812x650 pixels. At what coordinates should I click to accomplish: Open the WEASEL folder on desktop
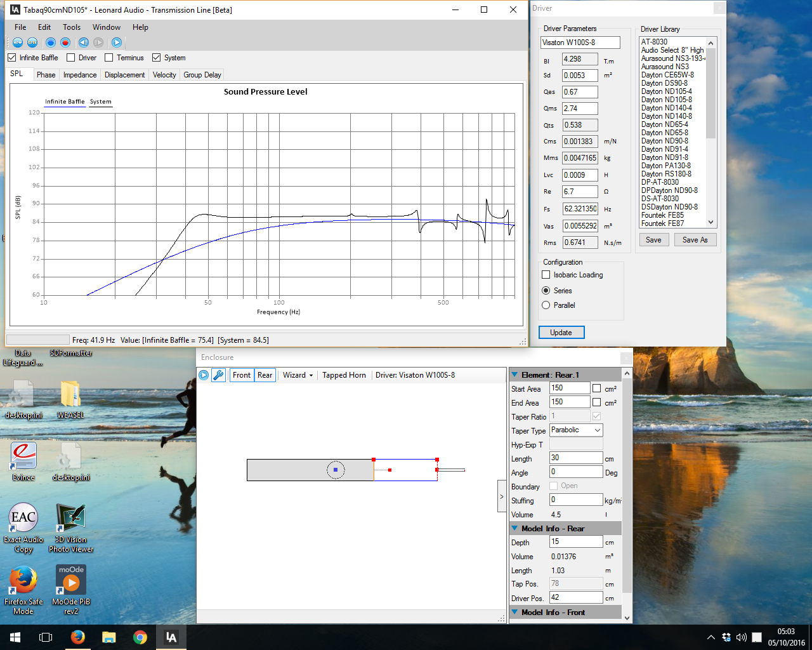tap(70, 400)
